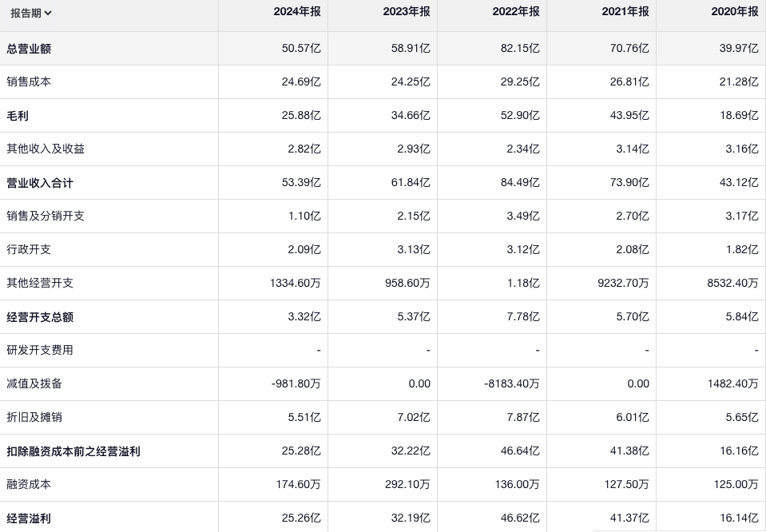Select the 营业收入合计 row label

click(x=40, y=183)
